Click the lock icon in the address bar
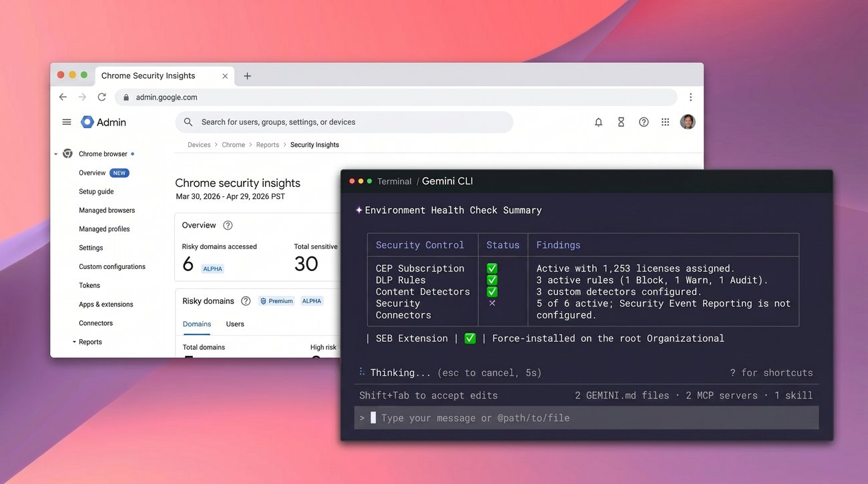The image size is (868, 484). pyautogui.click(x=126, y=97)
